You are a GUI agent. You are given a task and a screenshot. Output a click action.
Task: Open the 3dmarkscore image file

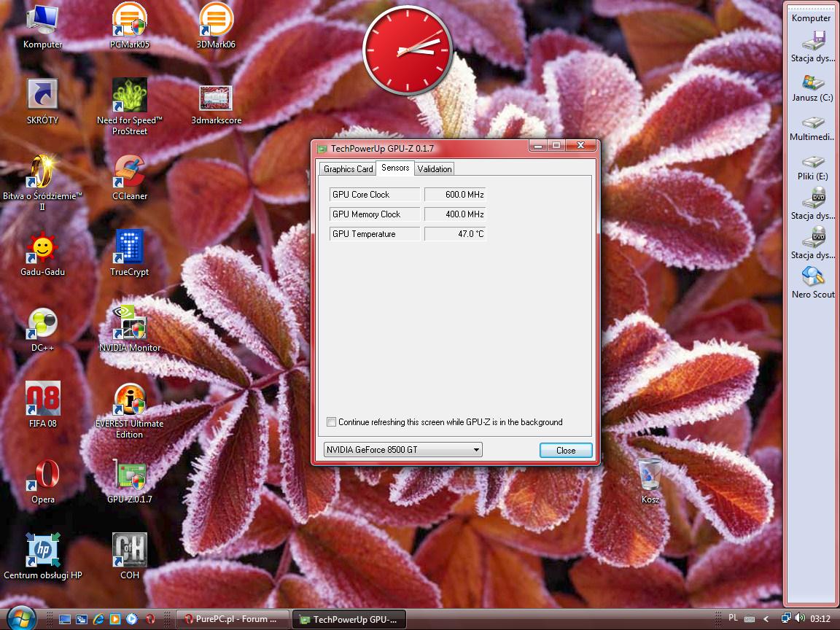(x=216, y=105)
